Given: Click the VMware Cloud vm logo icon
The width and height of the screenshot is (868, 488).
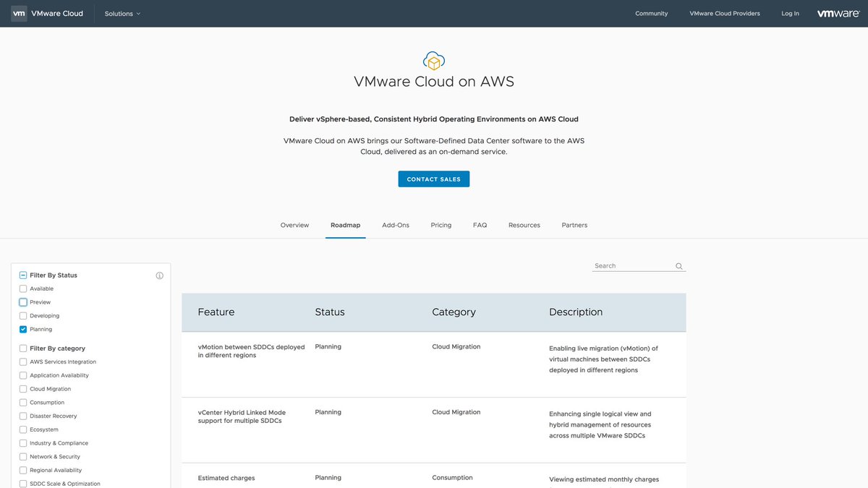Looking at the screenshot, I should 19,13.
